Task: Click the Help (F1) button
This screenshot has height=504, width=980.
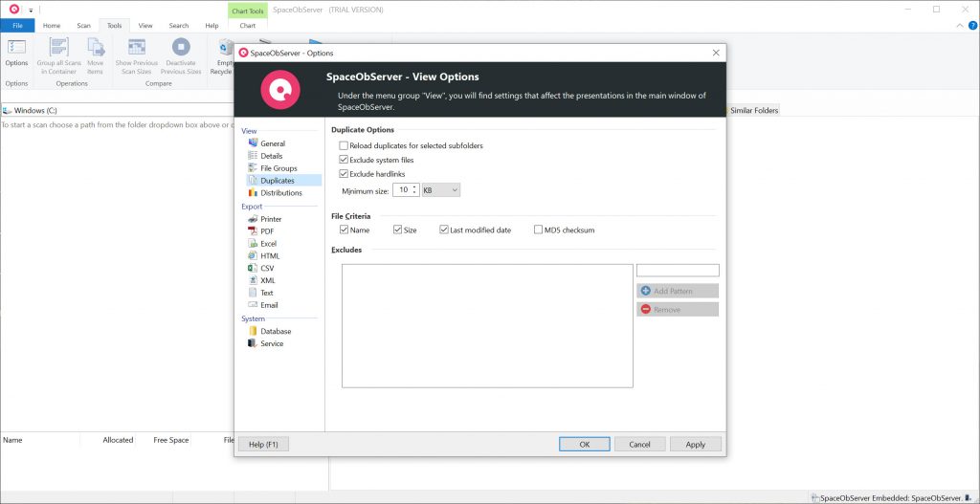Action: (x=263, y=444)
